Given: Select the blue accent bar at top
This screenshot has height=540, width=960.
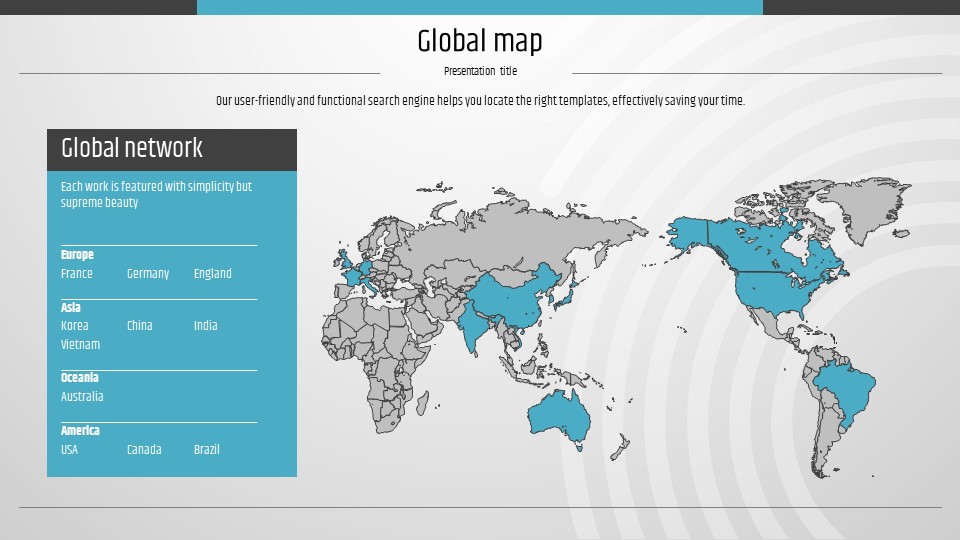Looking at the screenshot, I should (480, 7).
